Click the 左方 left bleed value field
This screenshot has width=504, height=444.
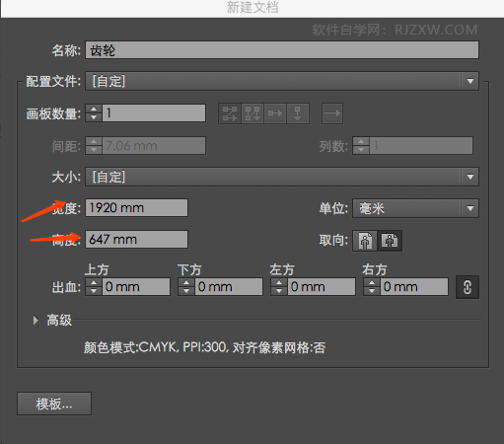(322, 287)
